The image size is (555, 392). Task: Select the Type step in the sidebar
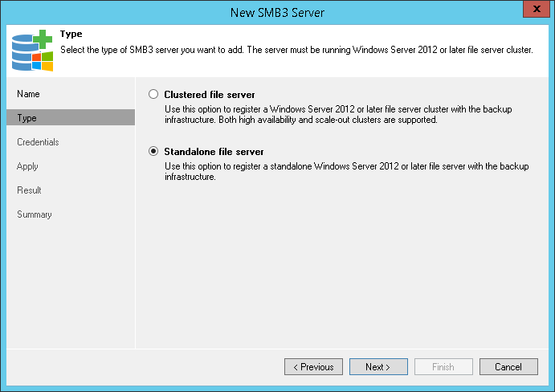71,117
